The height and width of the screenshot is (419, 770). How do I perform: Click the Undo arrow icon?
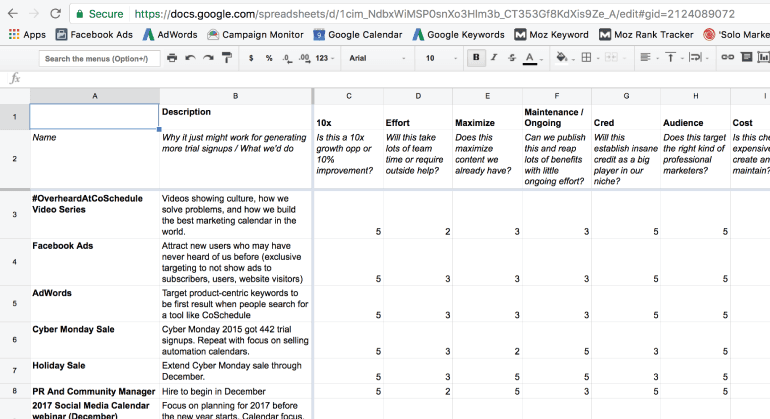pyautogui.click(x=191, y=58)
